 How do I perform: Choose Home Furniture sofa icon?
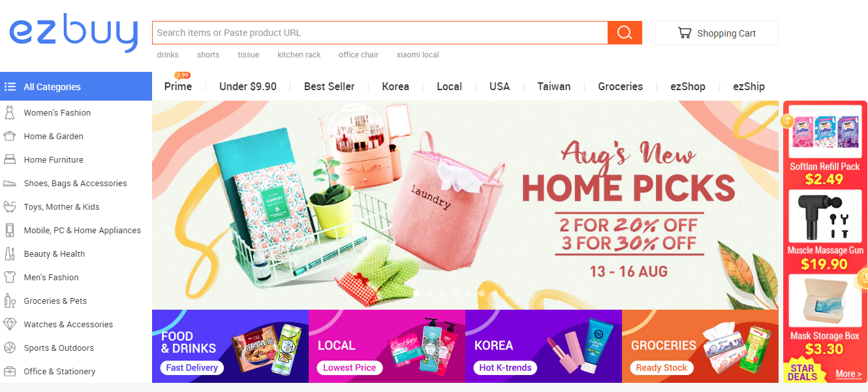pos(10,160)
